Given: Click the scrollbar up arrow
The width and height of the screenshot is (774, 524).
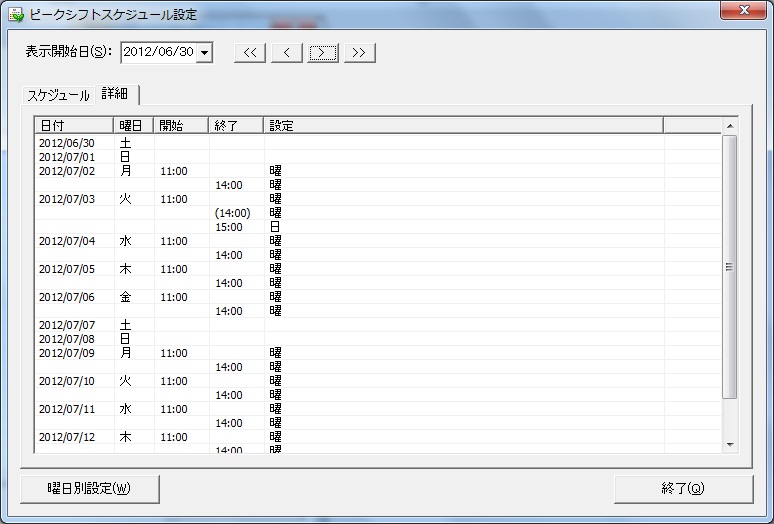Looking at the screenshot, I should [x=730, y=126].
